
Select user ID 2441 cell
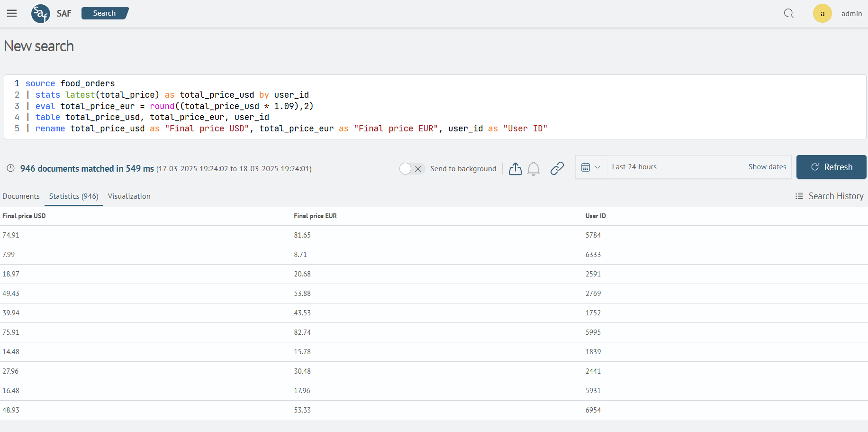593,371
